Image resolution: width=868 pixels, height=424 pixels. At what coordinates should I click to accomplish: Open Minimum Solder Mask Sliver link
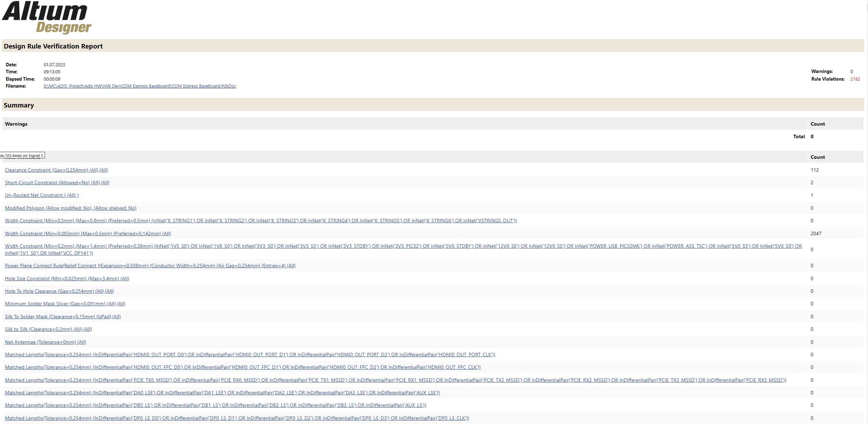point(65,304)
